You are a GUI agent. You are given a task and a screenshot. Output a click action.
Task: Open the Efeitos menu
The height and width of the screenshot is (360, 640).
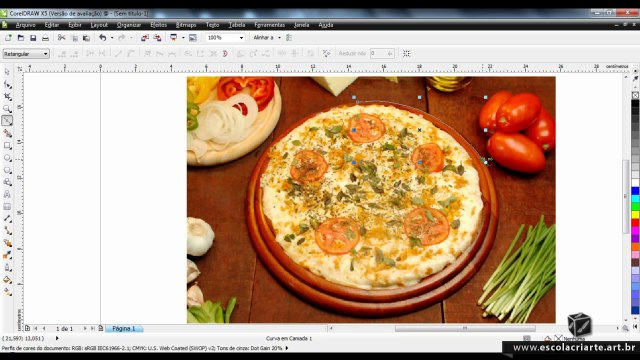click(158, 25)
